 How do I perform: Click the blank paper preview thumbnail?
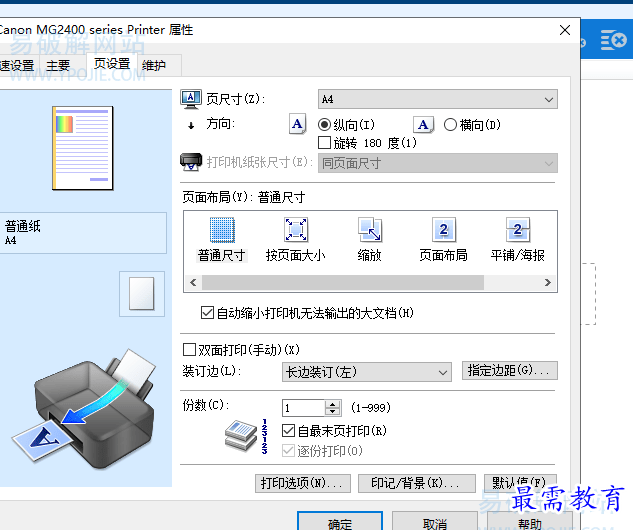tap(142, 293)
